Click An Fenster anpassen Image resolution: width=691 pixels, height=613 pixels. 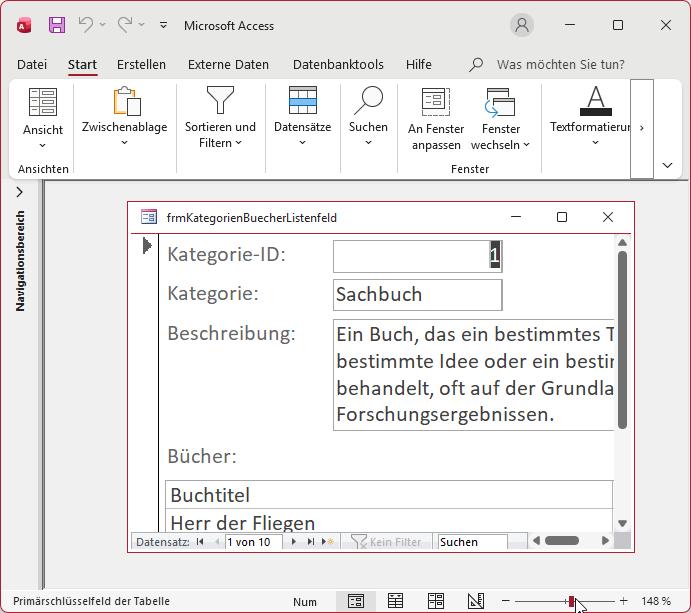(436, 119)
